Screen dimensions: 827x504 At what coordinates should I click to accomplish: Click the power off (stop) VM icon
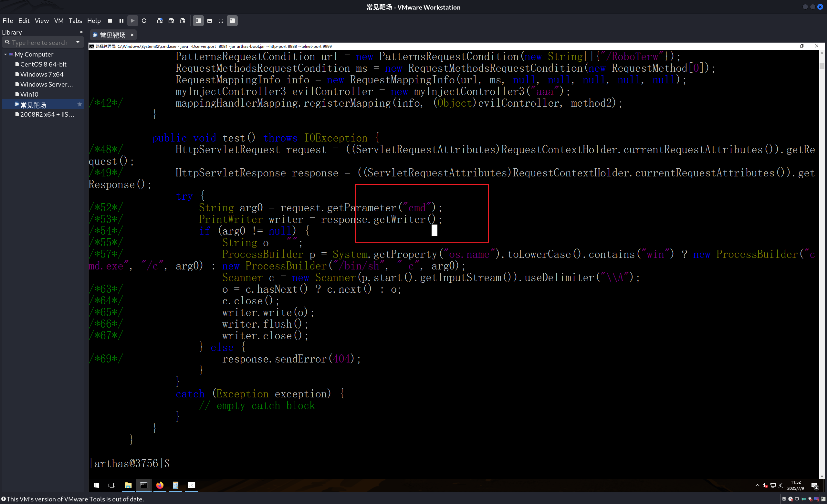pos(110,21)
